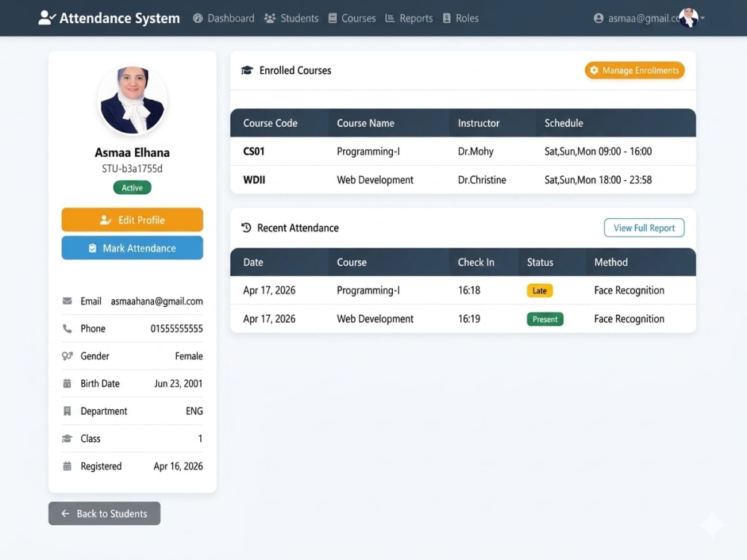747x560 pixels.
Task: Click the navbar user avatar thumbnail
Action: pos(689,18)
